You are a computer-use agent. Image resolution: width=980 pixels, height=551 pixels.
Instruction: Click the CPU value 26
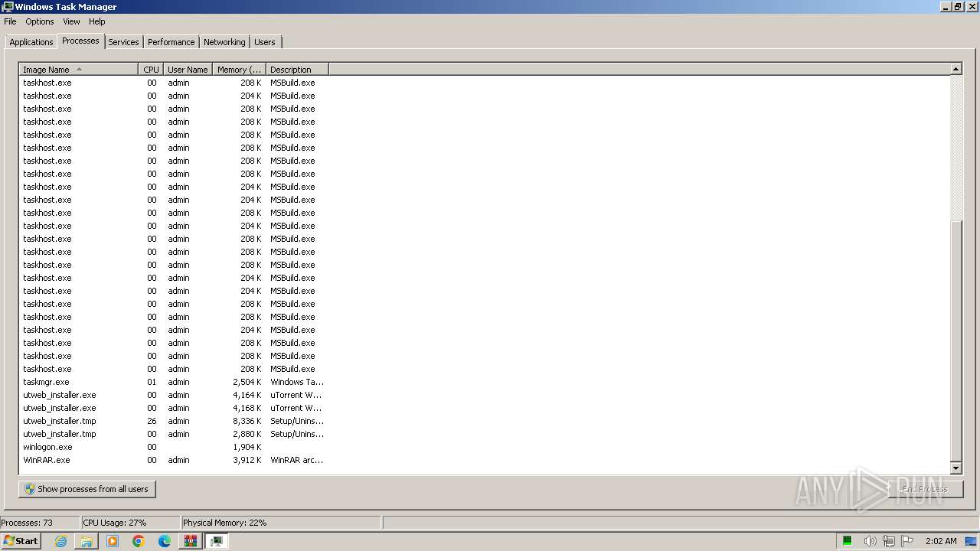[x=152, y=421]
